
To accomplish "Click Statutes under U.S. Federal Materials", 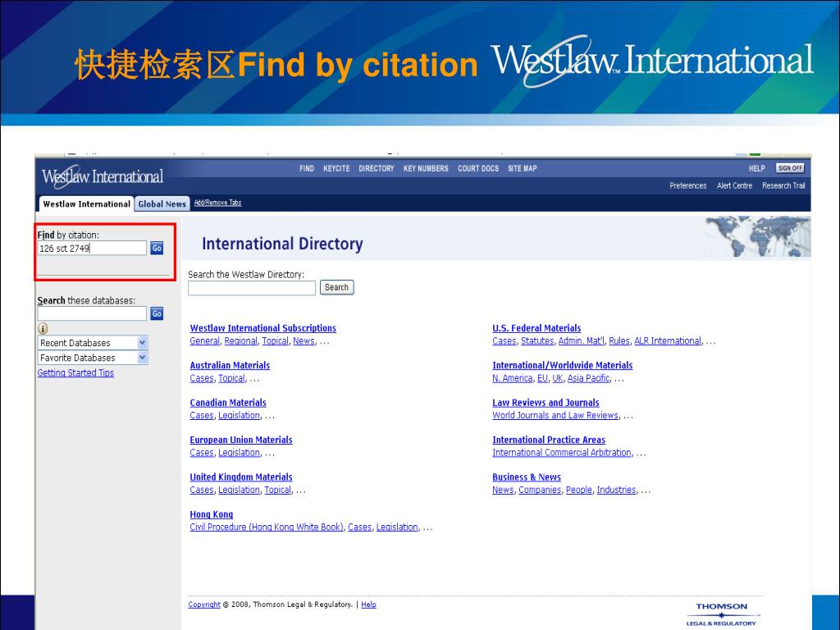I will coord(537,340).
